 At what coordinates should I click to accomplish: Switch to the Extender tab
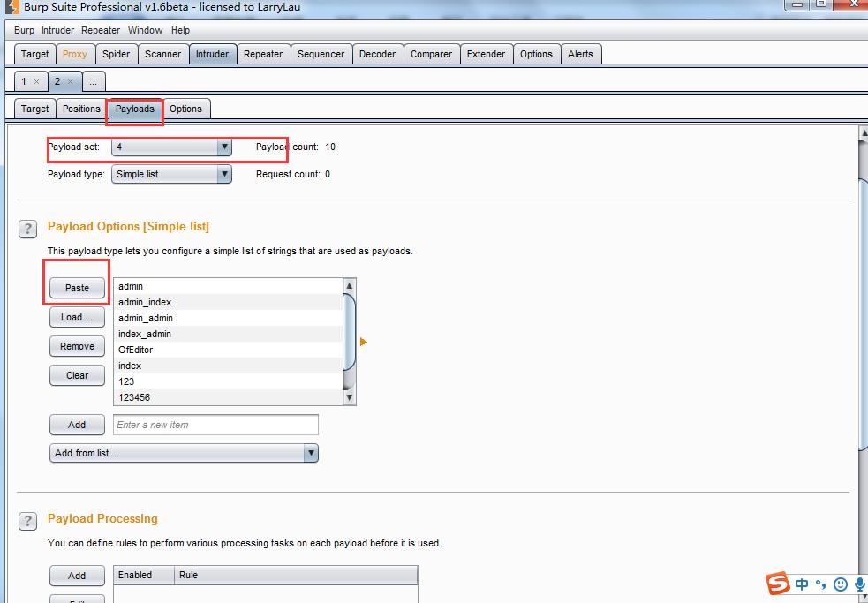tap(486, 54)
